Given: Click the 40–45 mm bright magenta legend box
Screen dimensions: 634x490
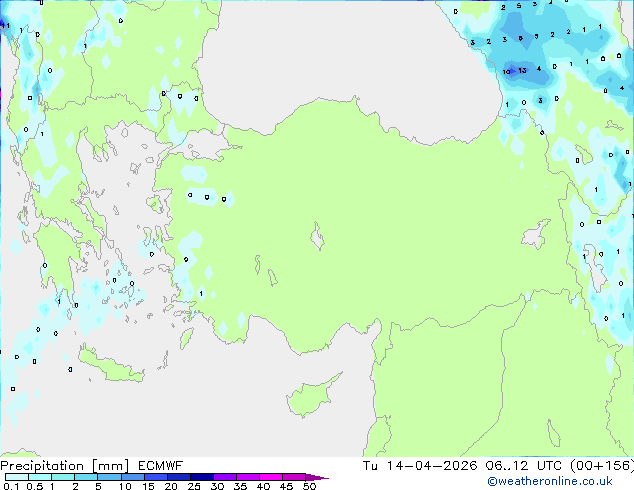Looking at the screenshot, I should coord(271,477).
